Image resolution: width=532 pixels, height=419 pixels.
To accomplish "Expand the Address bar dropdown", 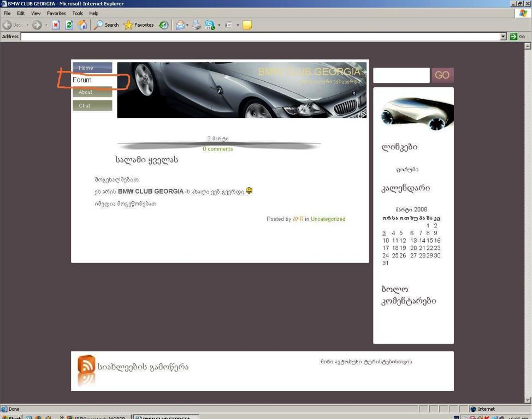I will [x=503, y=37].
